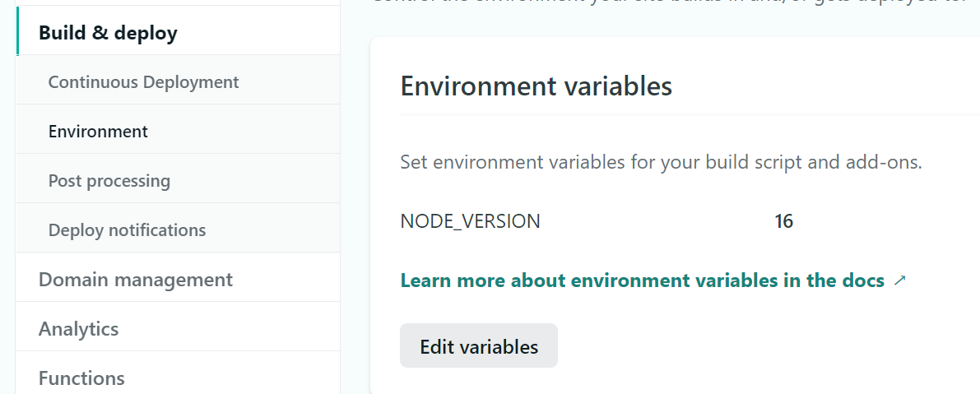Switch to the Analytics section
The height and width of the screenshot is (394, 980).
[78, 329]
